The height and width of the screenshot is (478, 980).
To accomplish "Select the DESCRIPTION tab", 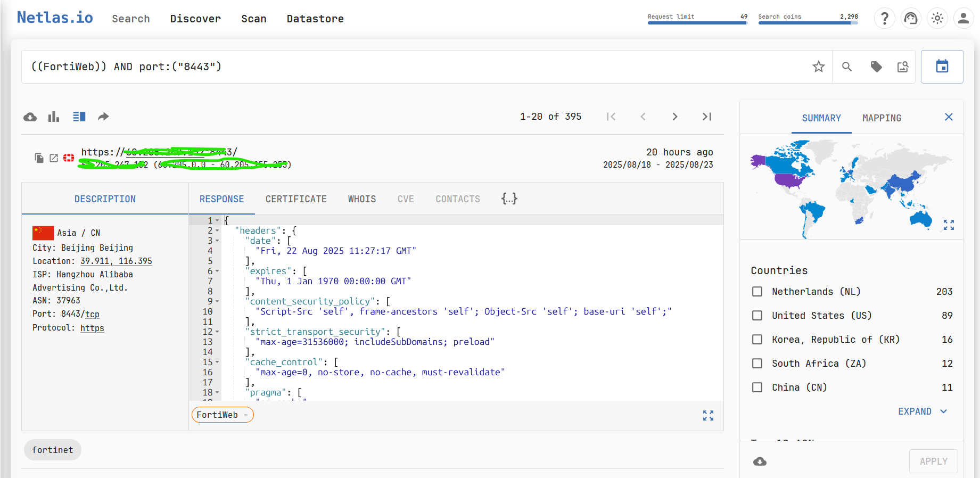I will click(x=105, y=199).
